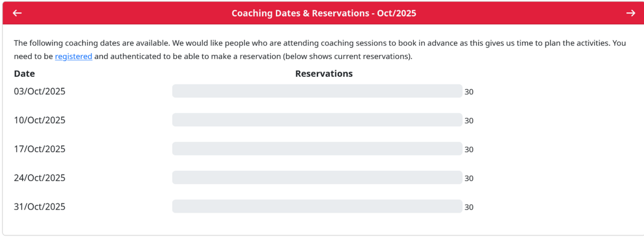Click the 31/Oct/2025 reservations bar
The height and width of the screenshot is (237, 644).
click(x=317, y=206)
